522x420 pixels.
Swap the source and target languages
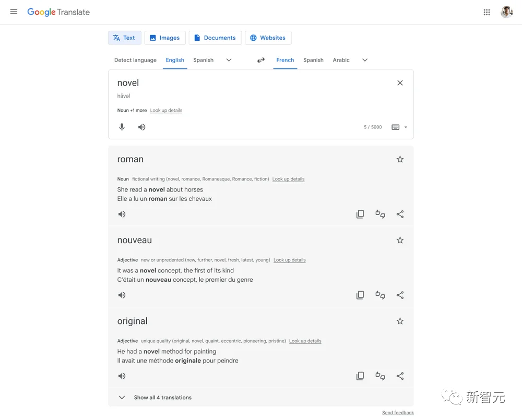point(261,60)
